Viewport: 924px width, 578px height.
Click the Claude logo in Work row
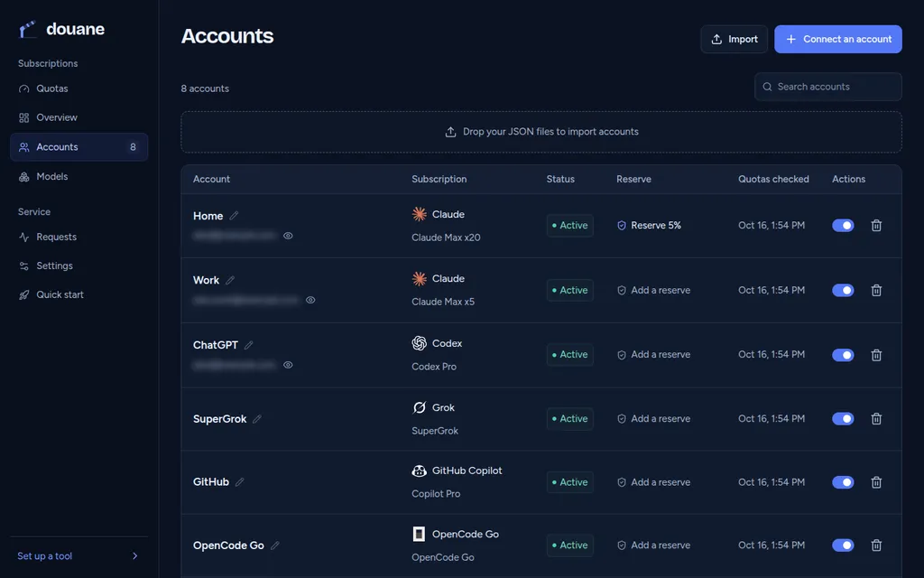[x=419, y=278]
